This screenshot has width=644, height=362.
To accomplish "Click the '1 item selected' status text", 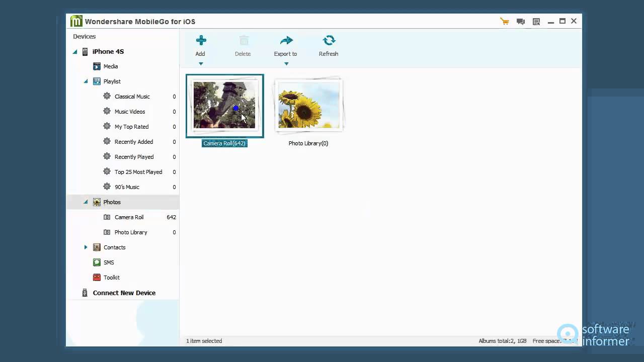I will 204,341.
